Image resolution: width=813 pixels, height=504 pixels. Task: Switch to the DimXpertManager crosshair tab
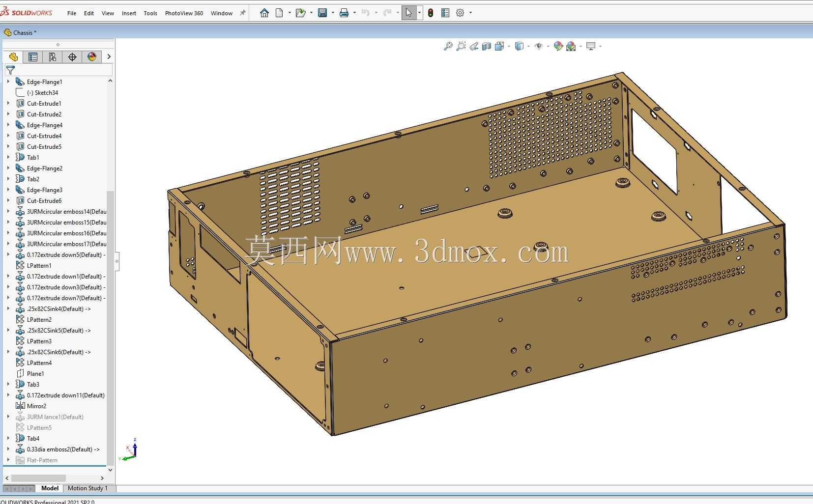[x=72, y=57]
